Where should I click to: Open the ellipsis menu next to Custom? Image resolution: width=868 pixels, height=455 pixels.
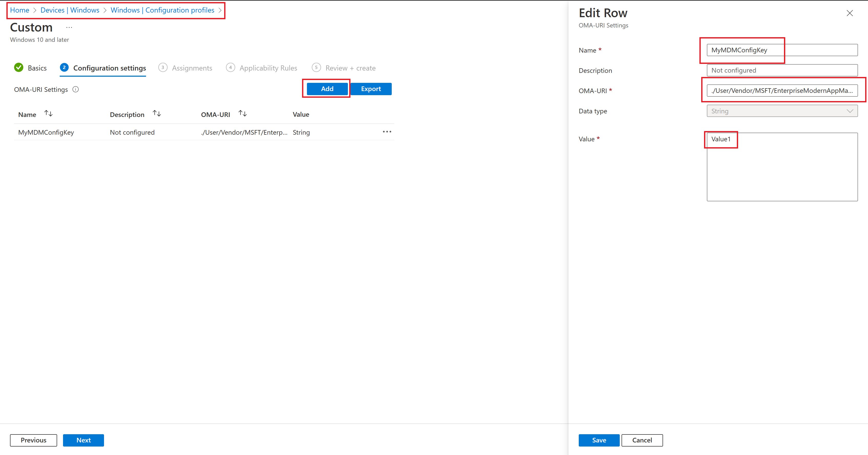click(x=69, y=28)
